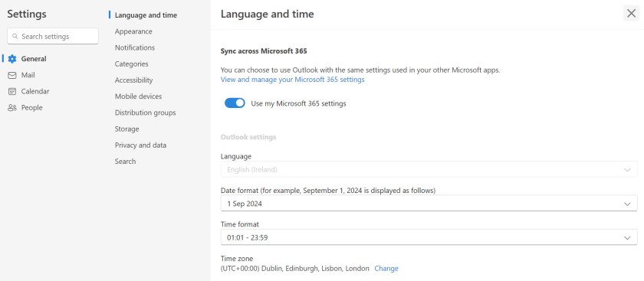Click chevron on the Date format box
Image resolution: width=644 pixels, height=281 pixels.
(x=627, y=204)
